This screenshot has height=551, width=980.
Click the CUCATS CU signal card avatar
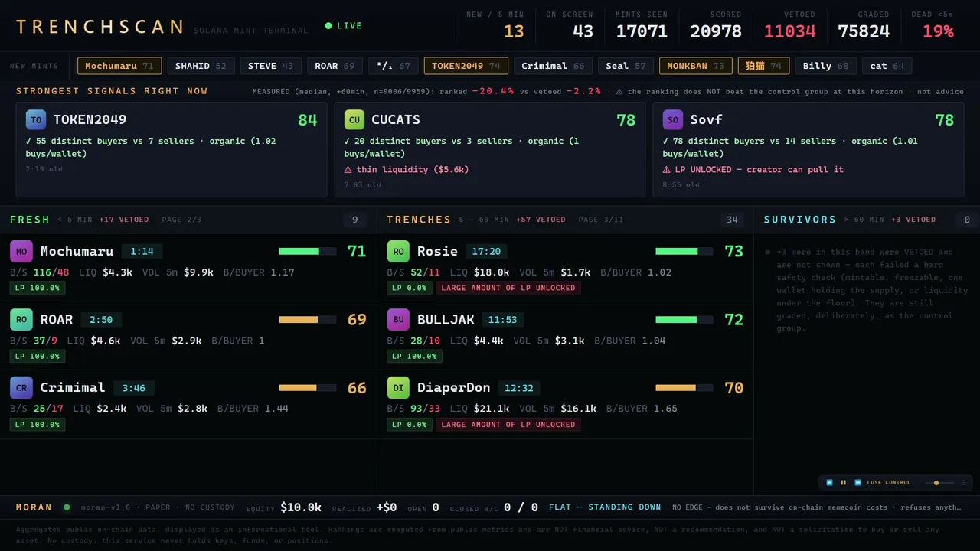(354, 119)
